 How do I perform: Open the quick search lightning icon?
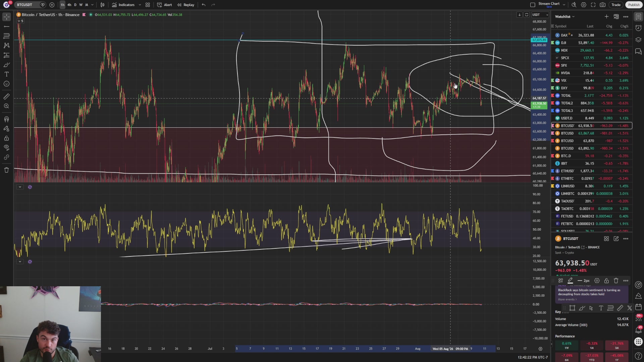tap(574, 5)
